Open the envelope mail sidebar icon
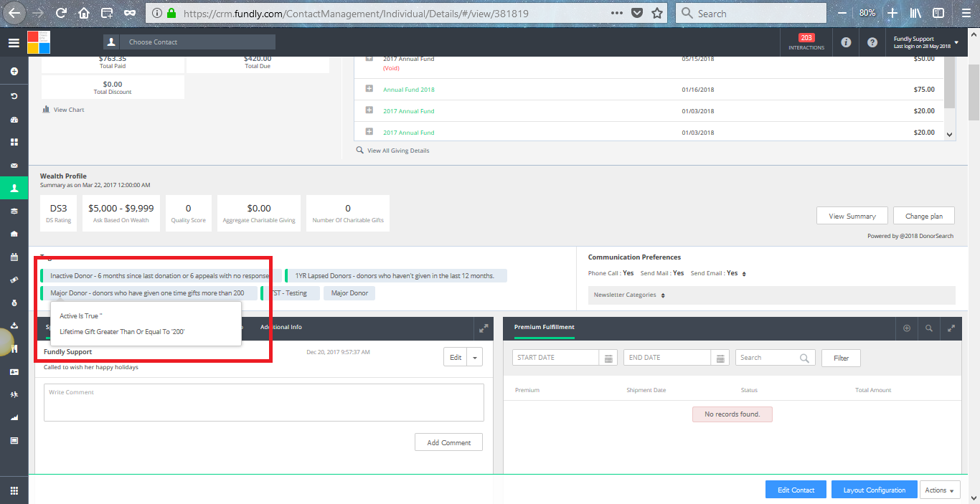The width and height of the screenshot is (980, 504). (14, 165)
